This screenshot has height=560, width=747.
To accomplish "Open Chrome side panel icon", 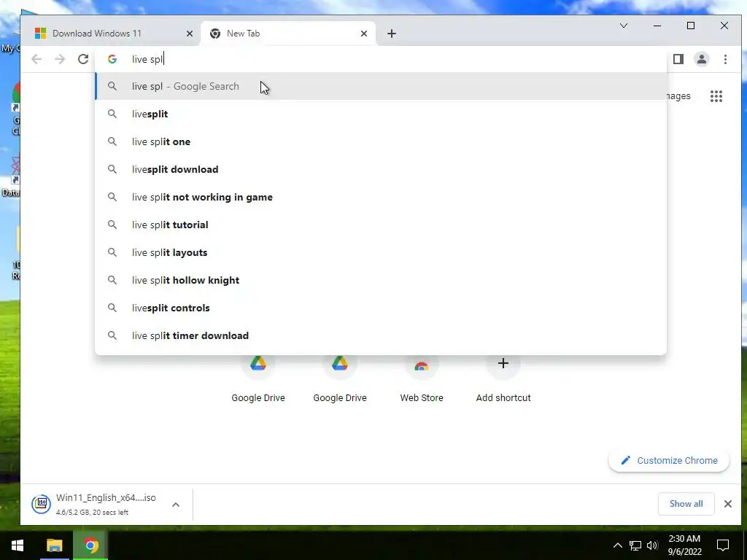I will (x=678, y=59).
